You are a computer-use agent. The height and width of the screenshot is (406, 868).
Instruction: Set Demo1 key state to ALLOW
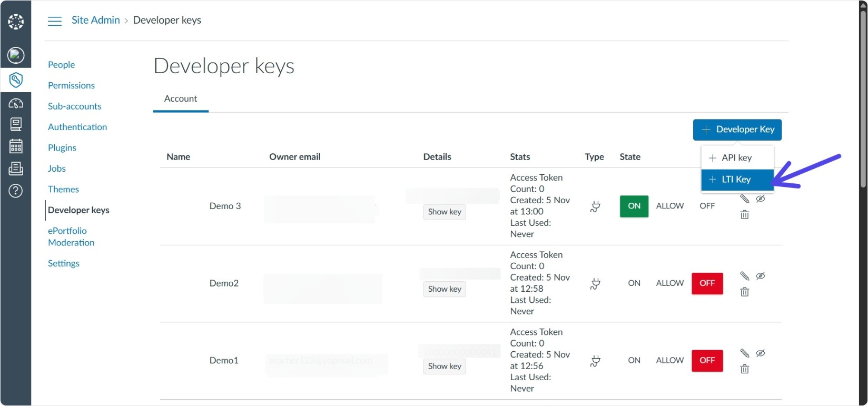(670, 361)
